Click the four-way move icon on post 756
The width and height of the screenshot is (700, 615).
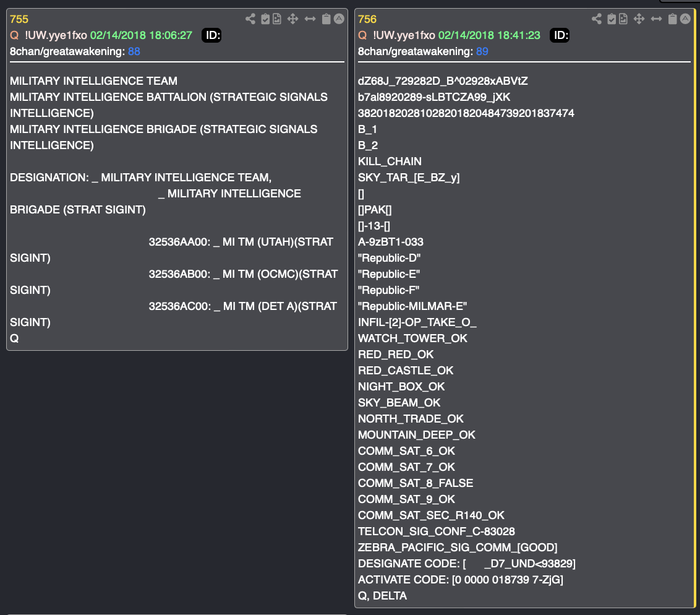tap(639, 19)
